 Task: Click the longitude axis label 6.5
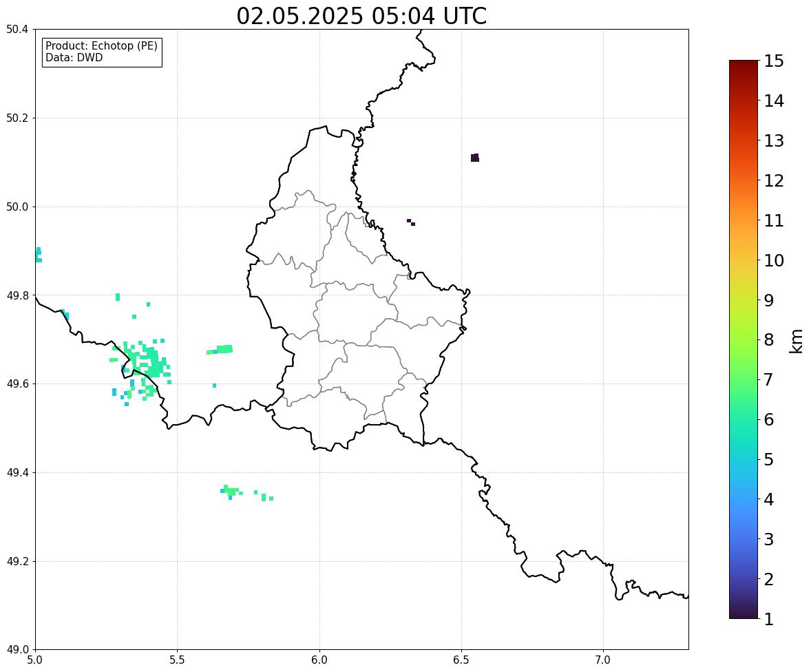[461, 660]
